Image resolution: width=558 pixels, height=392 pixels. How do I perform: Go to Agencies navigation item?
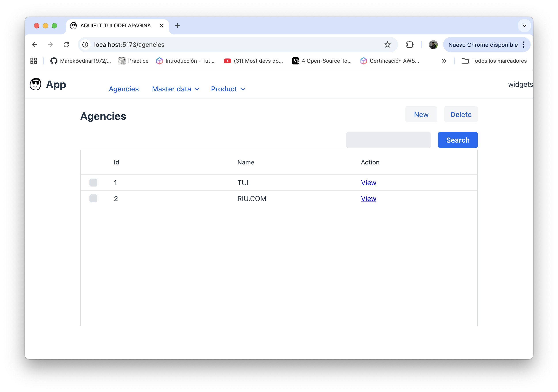[x=123, y=89]
